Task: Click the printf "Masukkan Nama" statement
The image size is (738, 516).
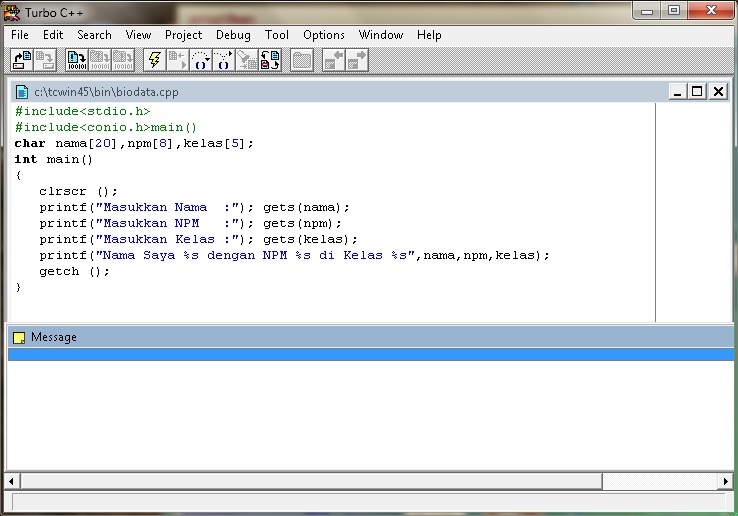Action: 146,207
